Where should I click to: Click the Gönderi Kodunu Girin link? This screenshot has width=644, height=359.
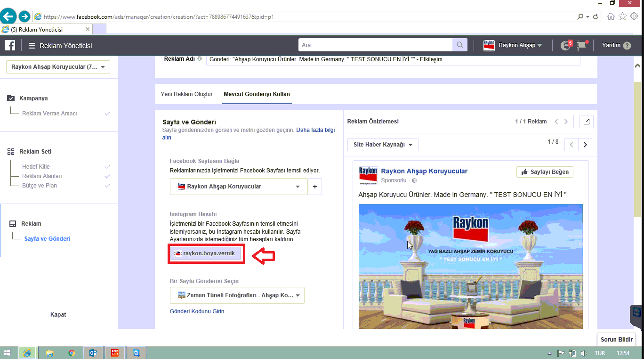pyautogui.click(x=197, y=311)
